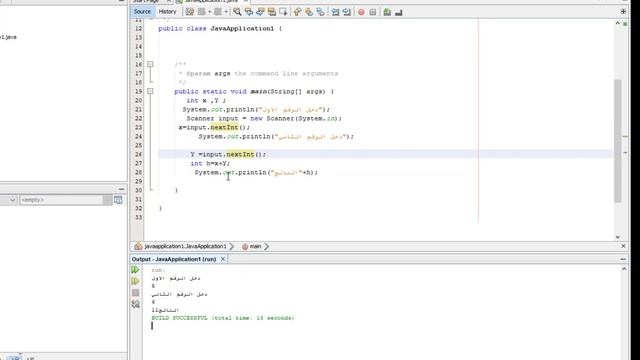
Task: Click the 'main' method breadcrumb
Action: click(255, 247)
